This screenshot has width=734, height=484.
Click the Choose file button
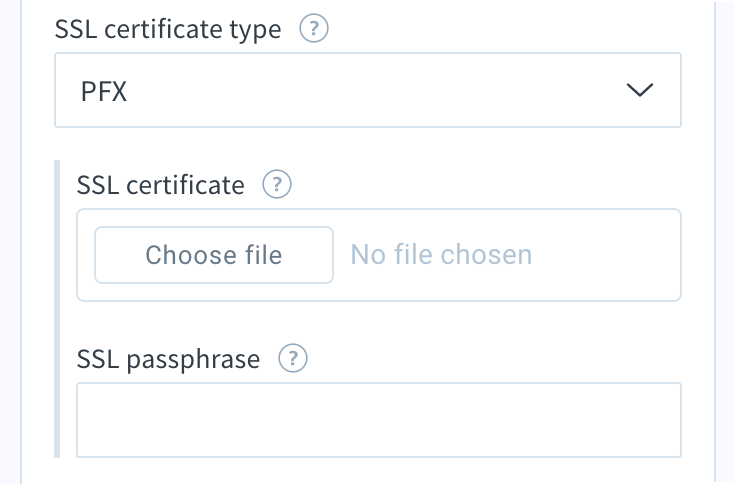(214, 255)
